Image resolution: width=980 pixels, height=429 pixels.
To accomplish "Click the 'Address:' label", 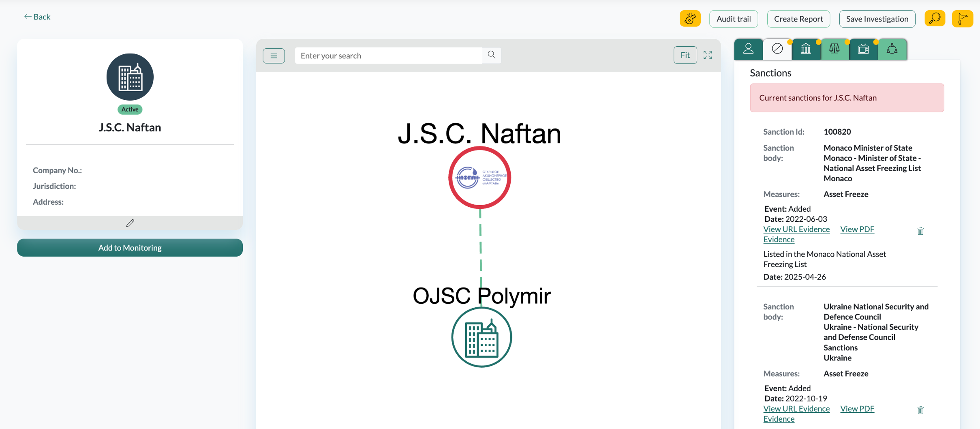I will [48, 202].
